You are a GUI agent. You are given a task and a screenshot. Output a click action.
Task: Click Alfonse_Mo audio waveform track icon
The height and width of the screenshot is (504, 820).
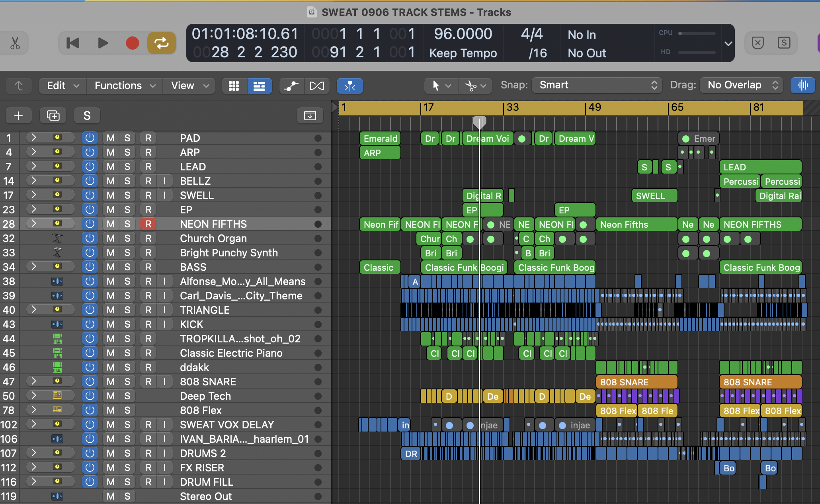57,281
